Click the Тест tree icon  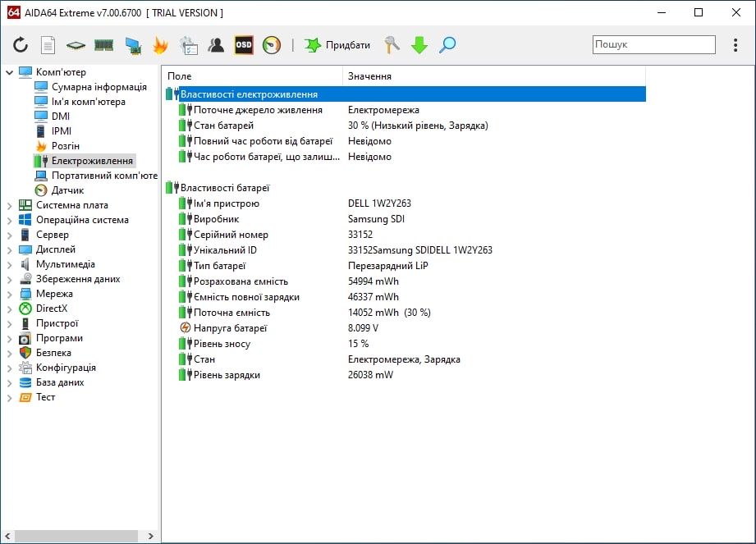pyautogui.click(x=25, y=397)
